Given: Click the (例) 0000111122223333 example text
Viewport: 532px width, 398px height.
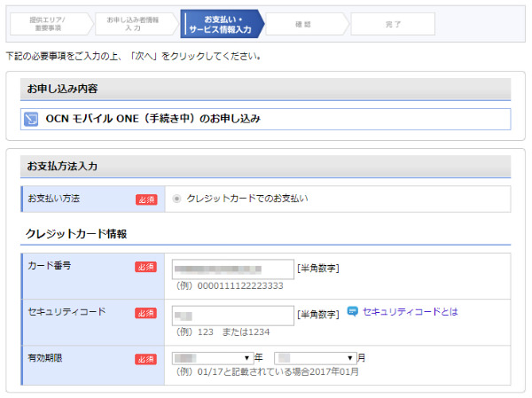Looking at the screenshot, I should click(x=230, y=285).
